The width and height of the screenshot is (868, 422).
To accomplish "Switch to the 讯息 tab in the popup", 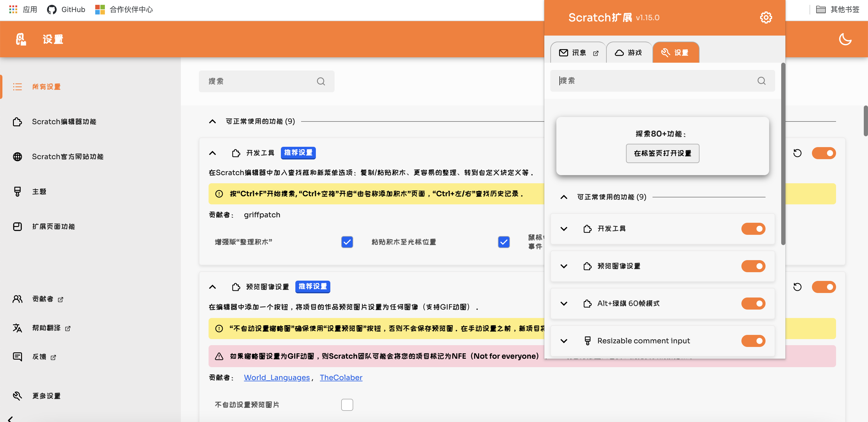I will tap(578, 52).
